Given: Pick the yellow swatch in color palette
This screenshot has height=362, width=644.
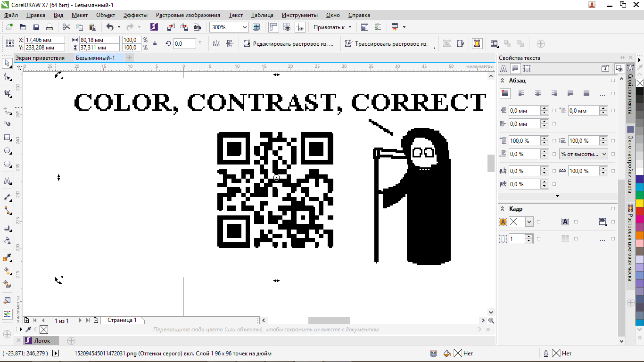Looking at the screenshot, I should point(640,203).
